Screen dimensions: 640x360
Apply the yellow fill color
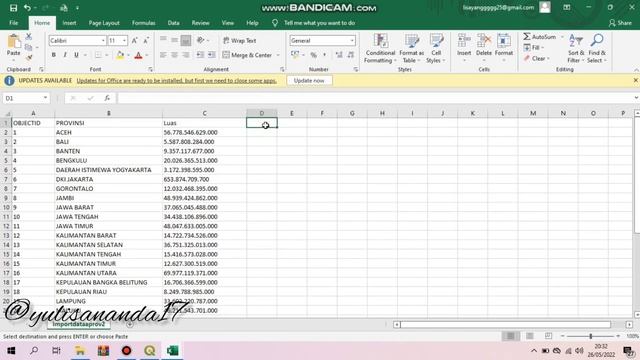click(120, 55)
